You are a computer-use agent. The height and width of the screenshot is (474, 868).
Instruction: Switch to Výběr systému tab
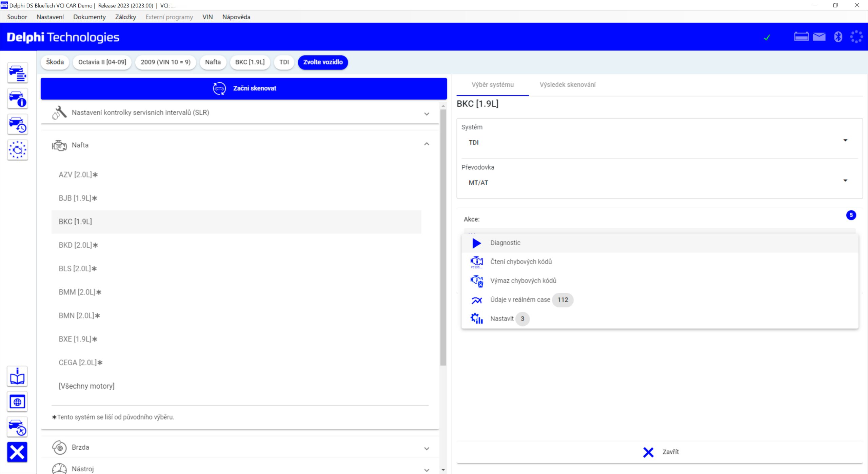coord(493,85)
